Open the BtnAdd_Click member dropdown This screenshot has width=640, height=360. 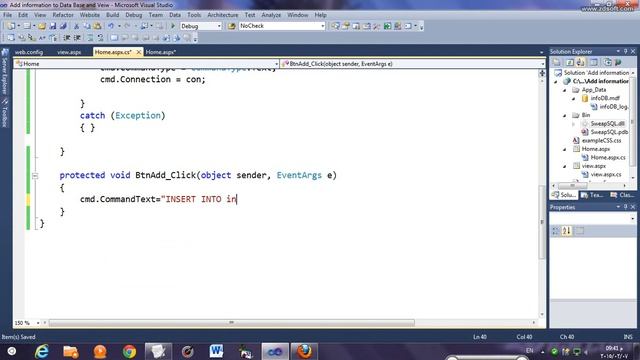click(x=542, y=64)
